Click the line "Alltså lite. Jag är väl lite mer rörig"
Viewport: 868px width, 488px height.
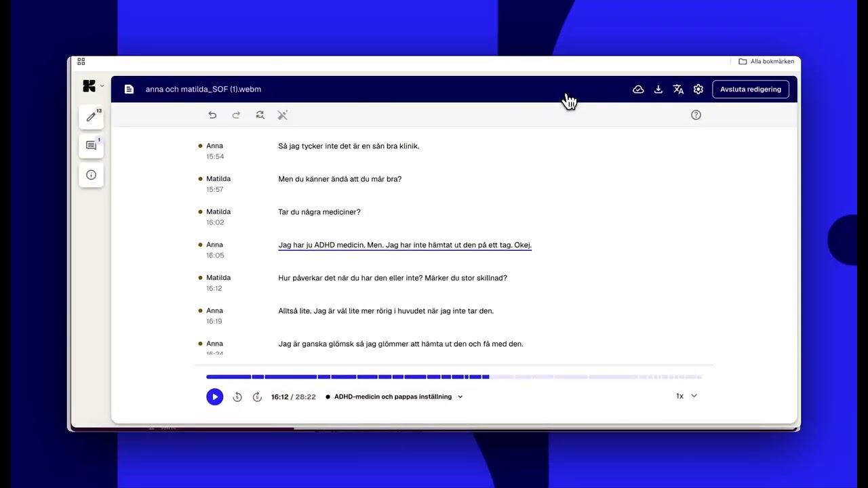coord(386,311)
